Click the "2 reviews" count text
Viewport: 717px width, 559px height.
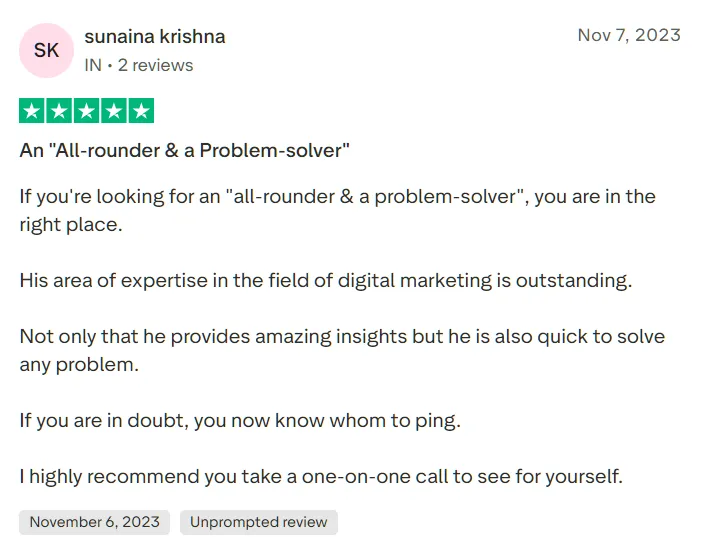point(154,65)
